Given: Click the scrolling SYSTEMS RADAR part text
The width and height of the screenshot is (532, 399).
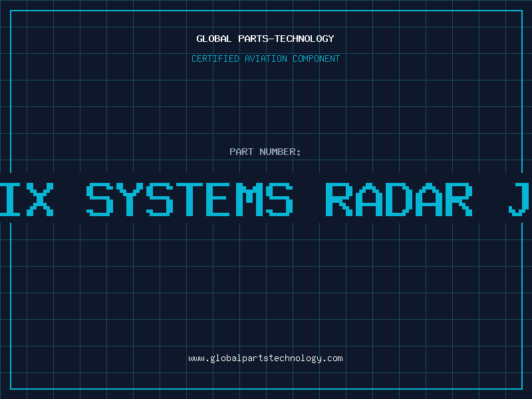Looking at the screenshot, I should 266,199.
